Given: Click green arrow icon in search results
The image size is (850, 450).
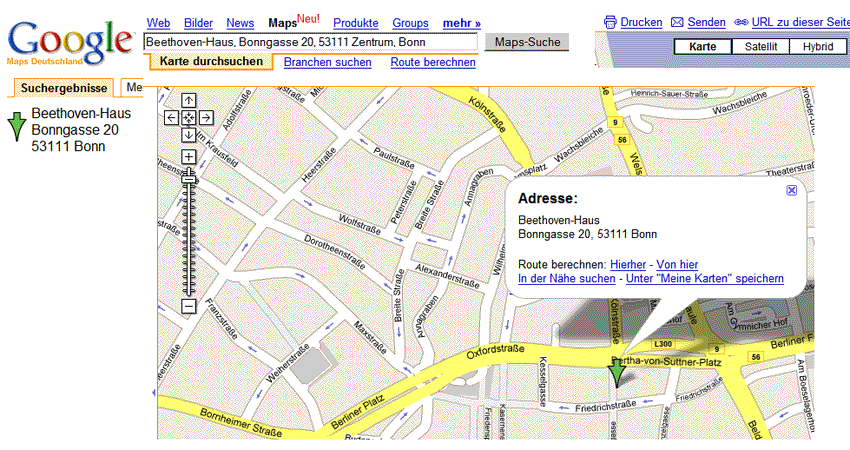Looking at the screenshot, I should coord(17,127).
